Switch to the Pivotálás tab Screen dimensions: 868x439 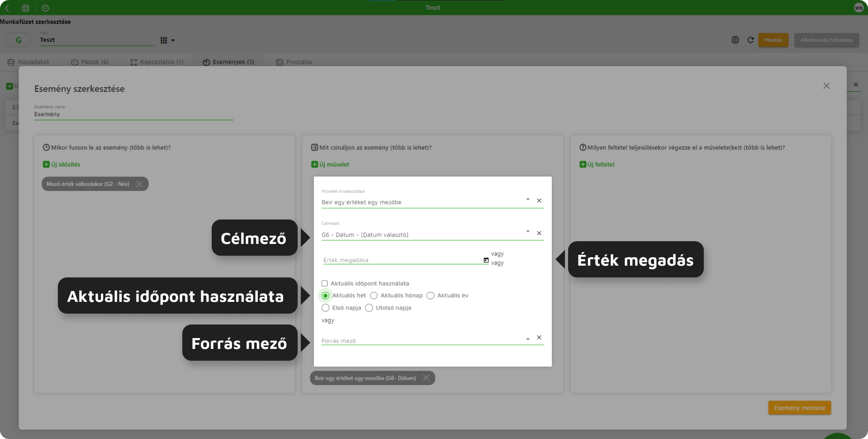click(294, 62)
